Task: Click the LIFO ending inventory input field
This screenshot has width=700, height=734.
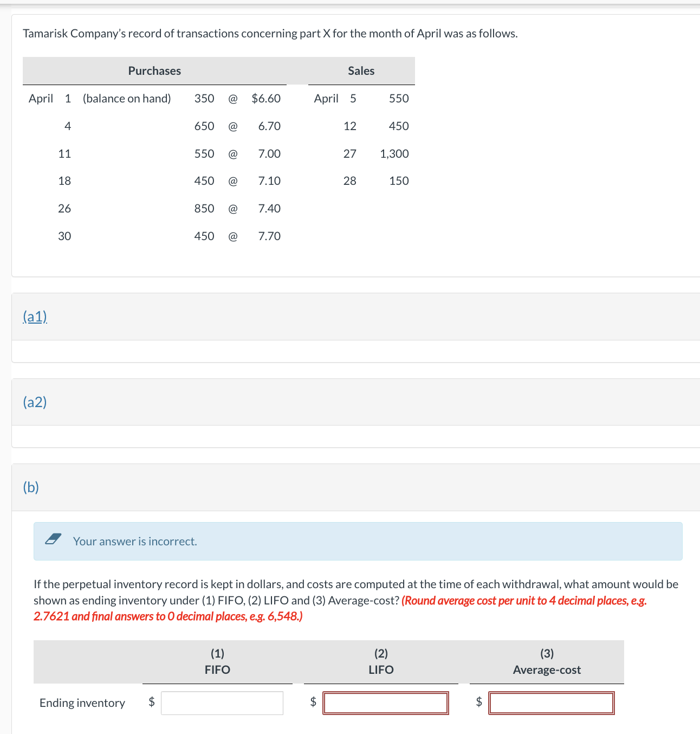Action: coord(386,702)
